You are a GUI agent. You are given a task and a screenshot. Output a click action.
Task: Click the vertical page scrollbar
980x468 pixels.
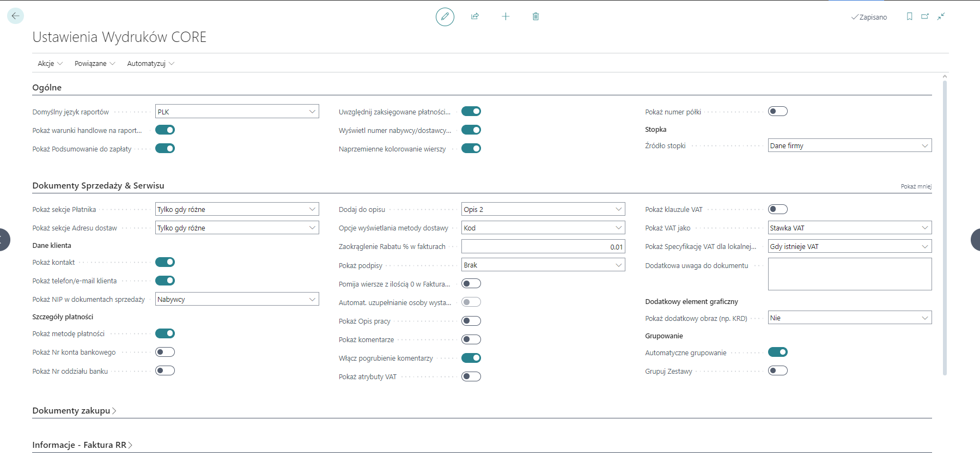coord(945,227)
